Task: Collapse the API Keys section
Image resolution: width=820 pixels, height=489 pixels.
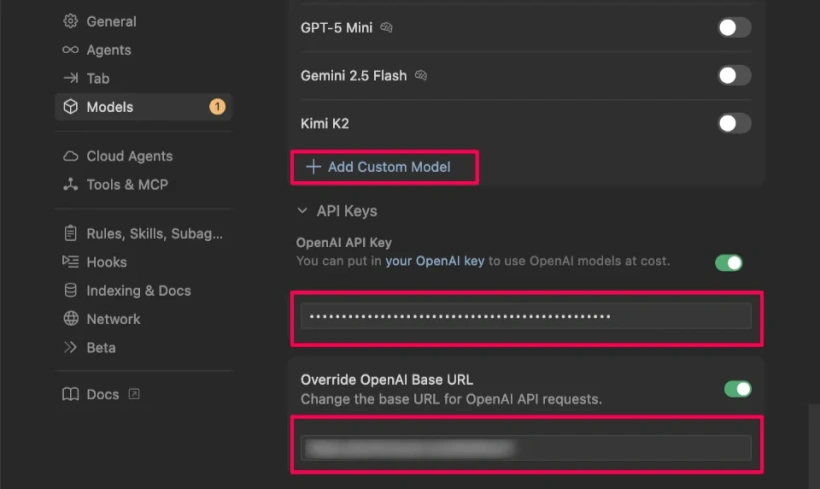Action: (302, 211)
